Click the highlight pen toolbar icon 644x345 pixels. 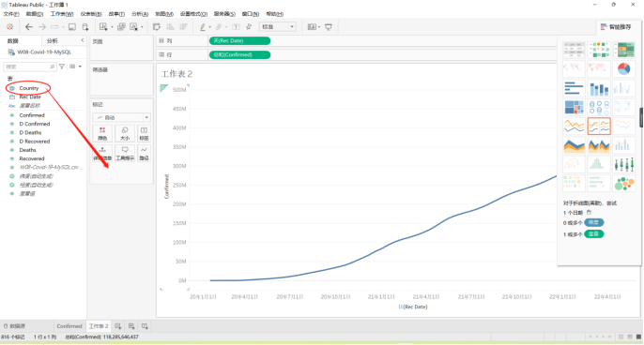(203, 27)
